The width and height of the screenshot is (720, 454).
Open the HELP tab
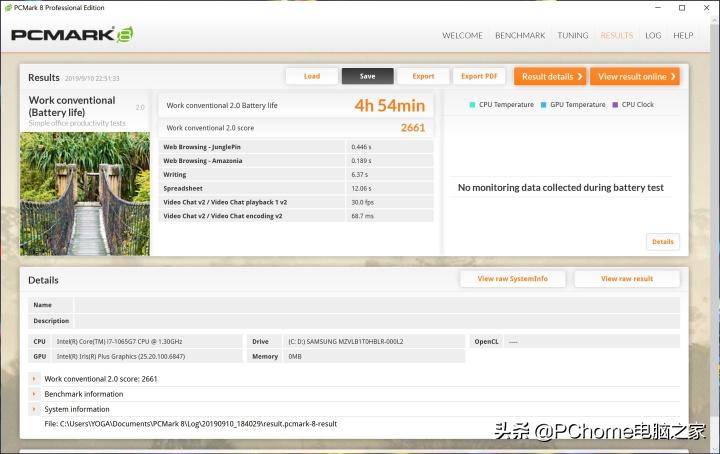tap(683, 35)
